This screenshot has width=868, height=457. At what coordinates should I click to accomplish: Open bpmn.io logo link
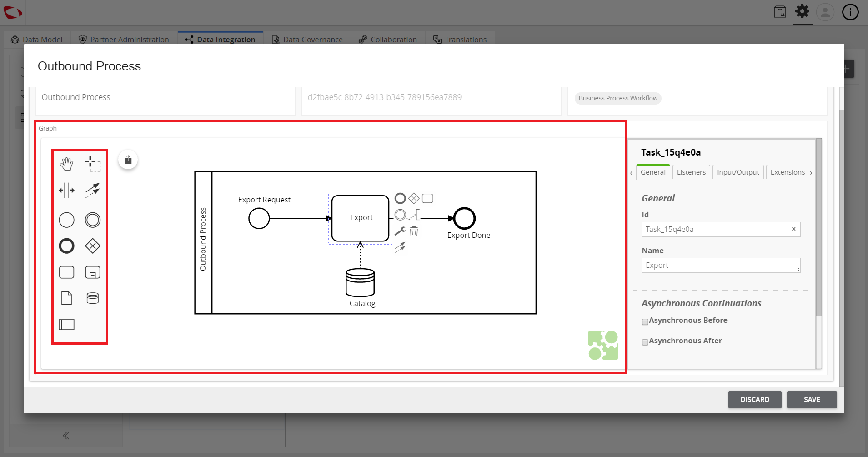[x=603, y=345]
